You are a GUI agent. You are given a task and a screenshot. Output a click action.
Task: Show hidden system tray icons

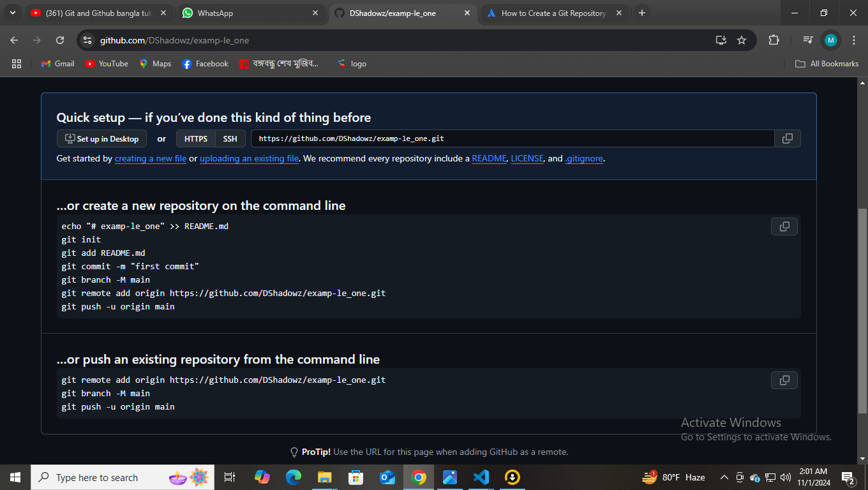(x=724, y=477)
